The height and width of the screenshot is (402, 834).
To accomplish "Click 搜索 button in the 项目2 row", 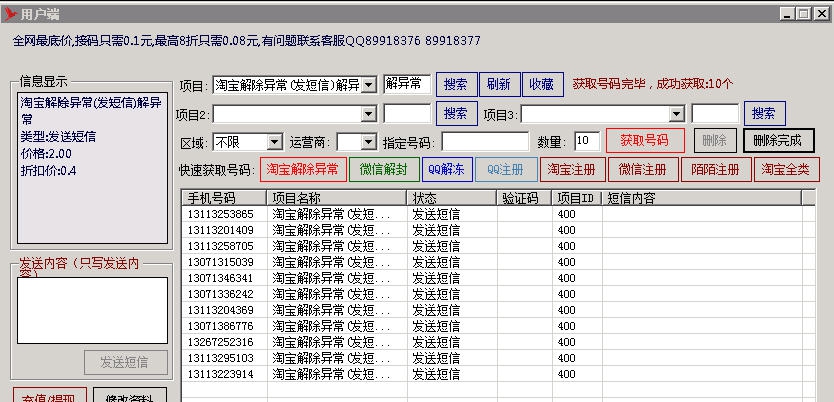I will (x=456, y=113).
